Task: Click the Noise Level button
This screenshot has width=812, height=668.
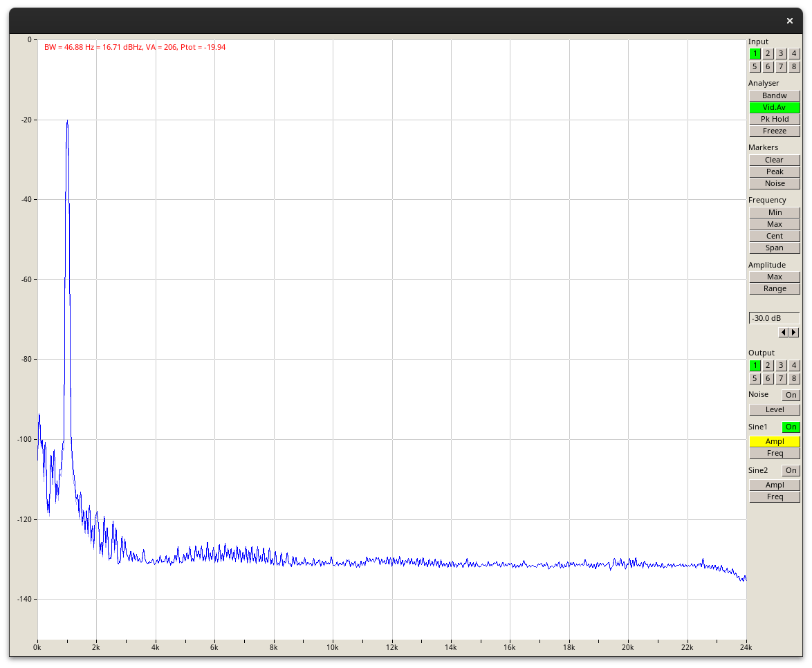Action: pyautogui.click(x=775, y=409)
